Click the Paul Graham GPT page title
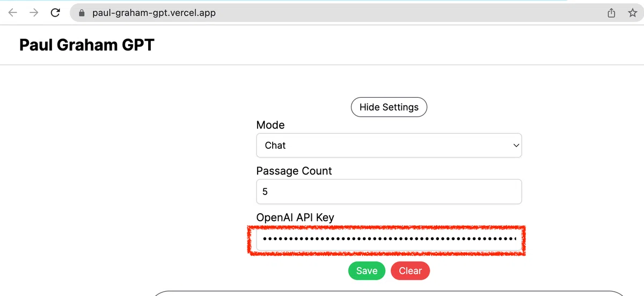 pyautogui.click(x=87, y=45)
